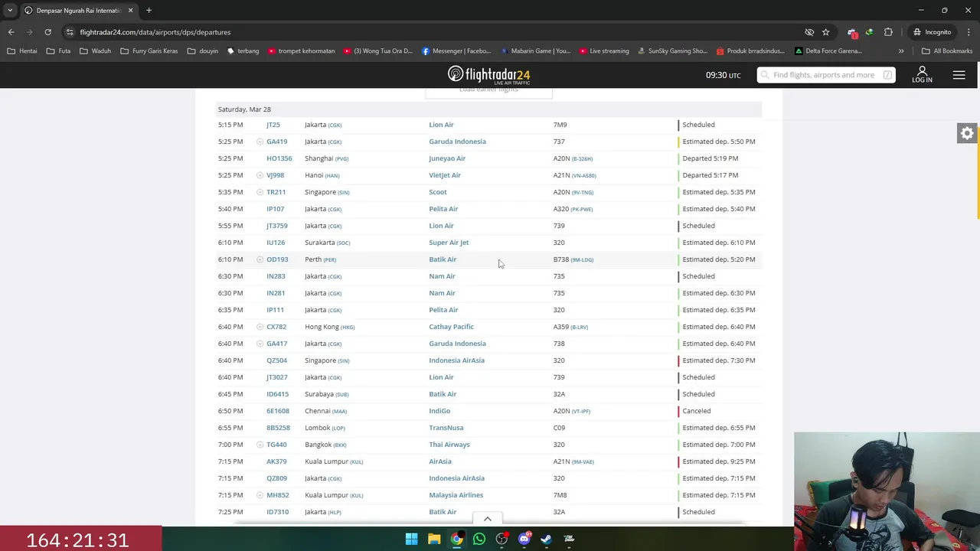Open Scoot airline link

(438, 192)
